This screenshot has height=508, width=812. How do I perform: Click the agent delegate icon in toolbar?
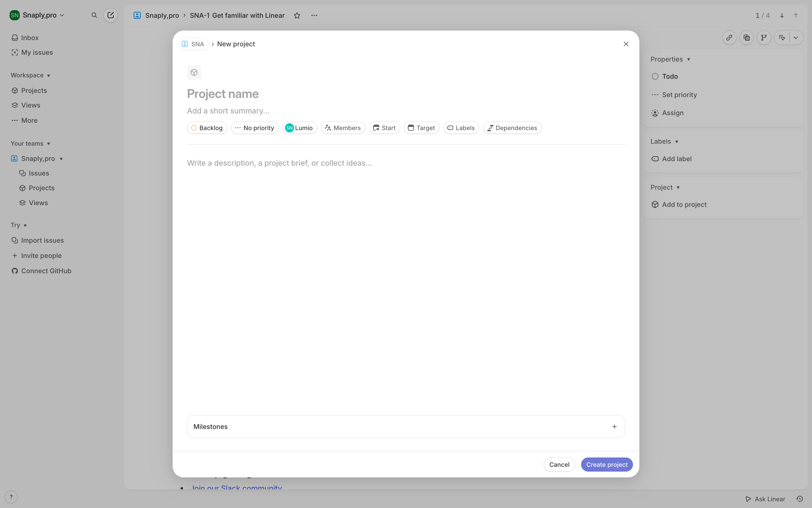coord(782,38)
